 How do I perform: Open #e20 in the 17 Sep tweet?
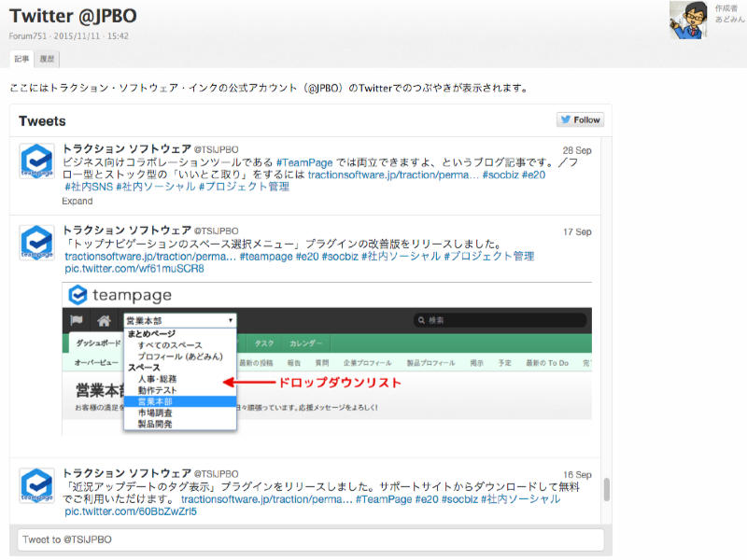[307, 256]
